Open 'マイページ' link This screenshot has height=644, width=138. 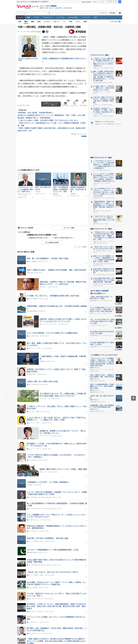(103, 13)
